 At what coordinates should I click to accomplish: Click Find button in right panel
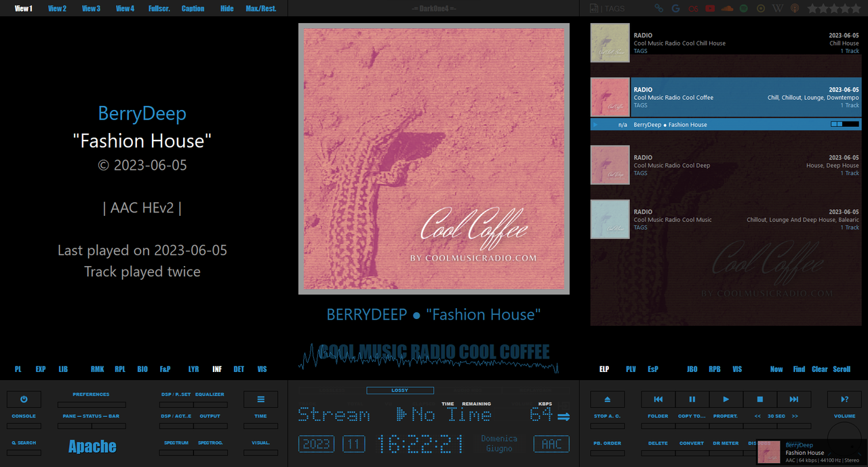pos(799,369)
